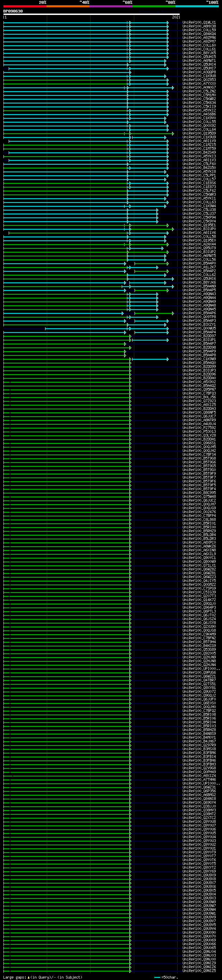Select the UniRef100_C5KWR2 label
This screenshot has height=980, width=222.
(x=199, y=99)
